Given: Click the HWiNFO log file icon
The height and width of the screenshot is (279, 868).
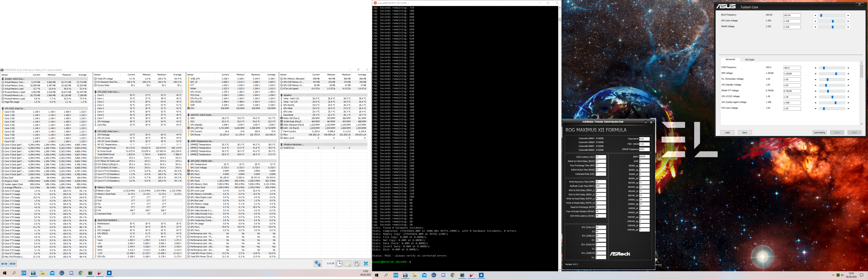Looking at the screenshot, I should [348, 264].
